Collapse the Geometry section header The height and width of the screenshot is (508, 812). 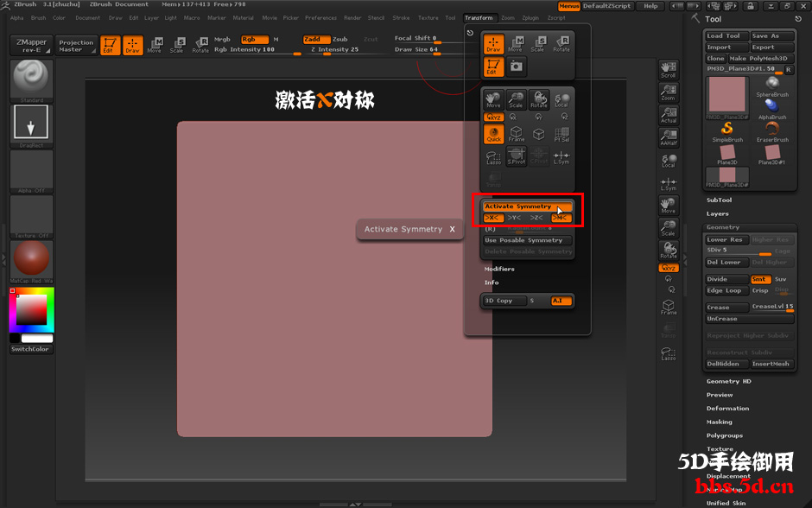click(723, 227)
